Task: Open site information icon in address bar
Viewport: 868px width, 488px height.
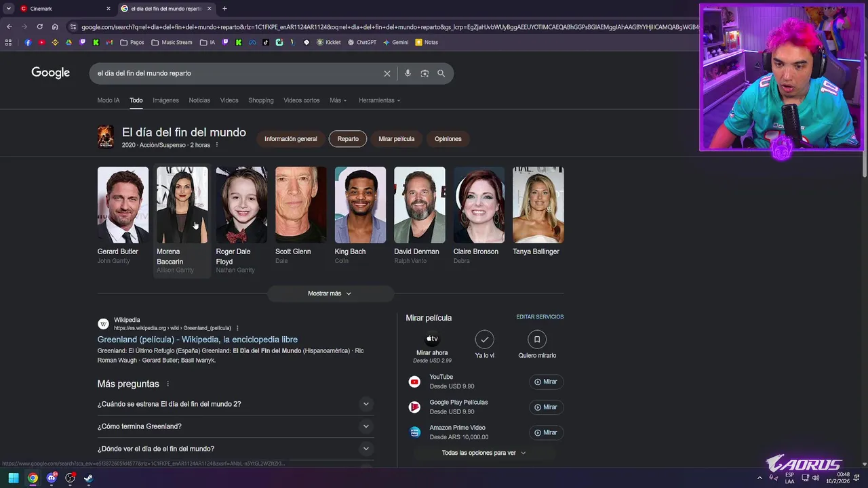Action: (x=73, y=26)
